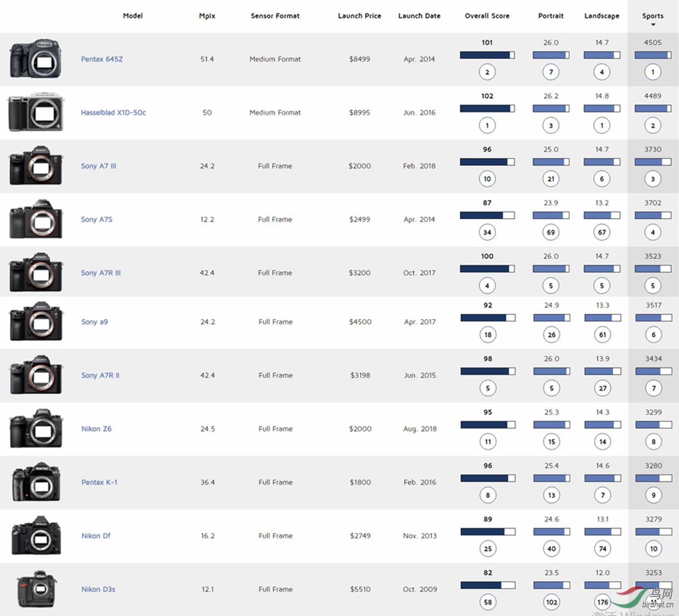Click the $5510 launch price cell
The width and height of the screenshot is (679, 616).
[x=360, y=589]
